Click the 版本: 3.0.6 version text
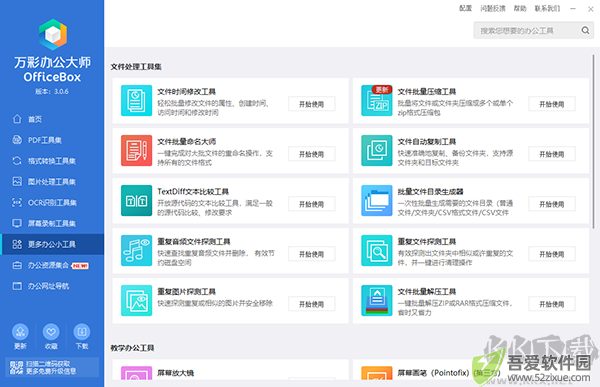 click(x=52, y=91)
